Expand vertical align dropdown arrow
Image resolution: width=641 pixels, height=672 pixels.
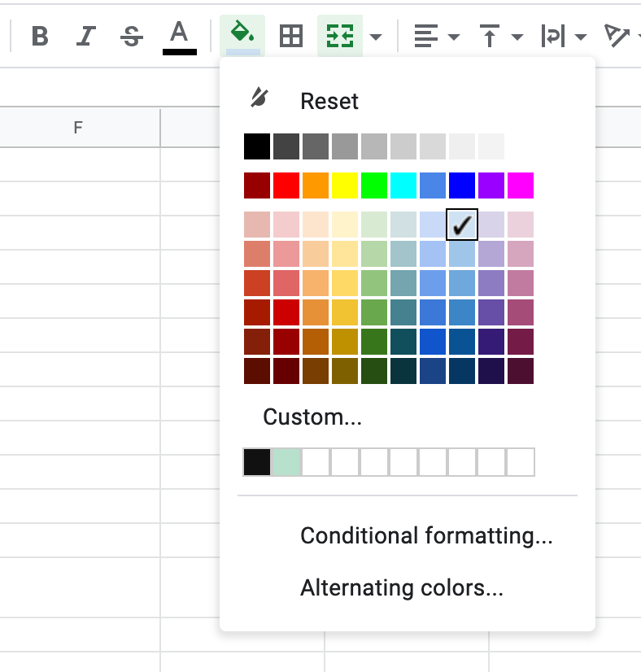click(x=517, y=37)
